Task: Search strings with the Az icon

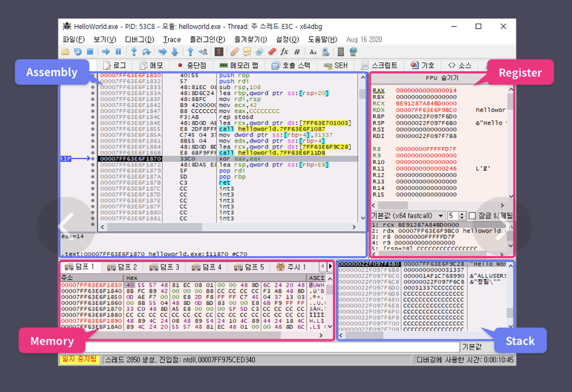Action: coord(313,52)
